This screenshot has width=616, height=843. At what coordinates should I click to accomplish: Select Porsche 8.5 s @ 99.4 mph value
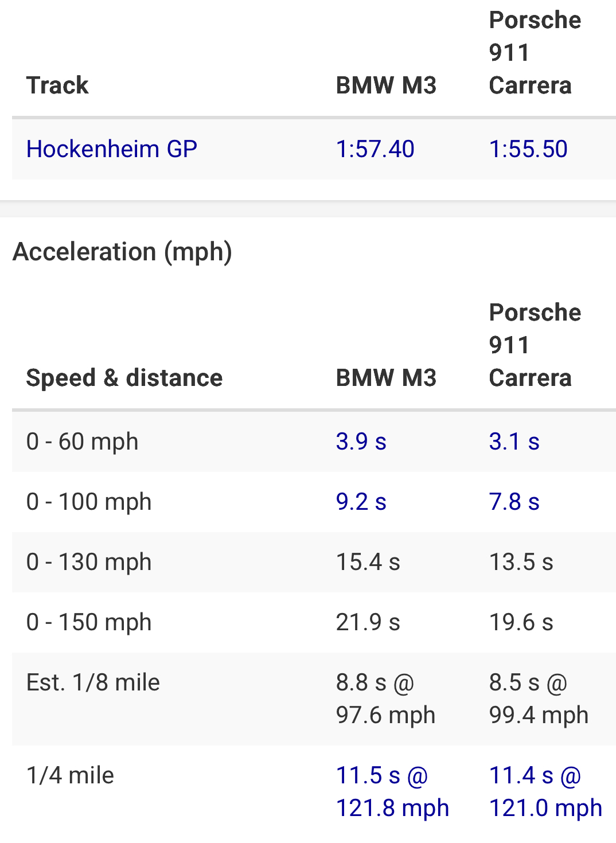pyautogui.click(x=539, y=698)
